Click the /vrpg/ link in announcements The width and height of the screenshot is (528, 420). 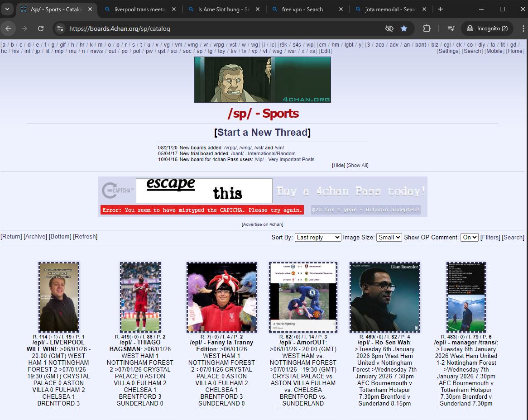(230, 148)
